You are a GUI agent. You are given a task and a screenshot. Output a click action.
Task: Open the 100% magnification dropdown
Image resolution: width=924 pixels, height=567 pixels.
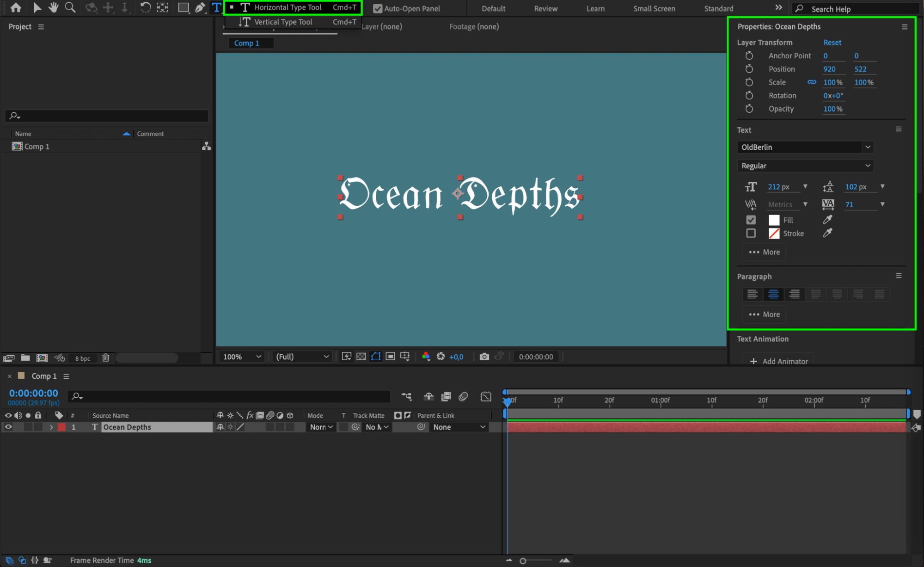tap(242, 357)
